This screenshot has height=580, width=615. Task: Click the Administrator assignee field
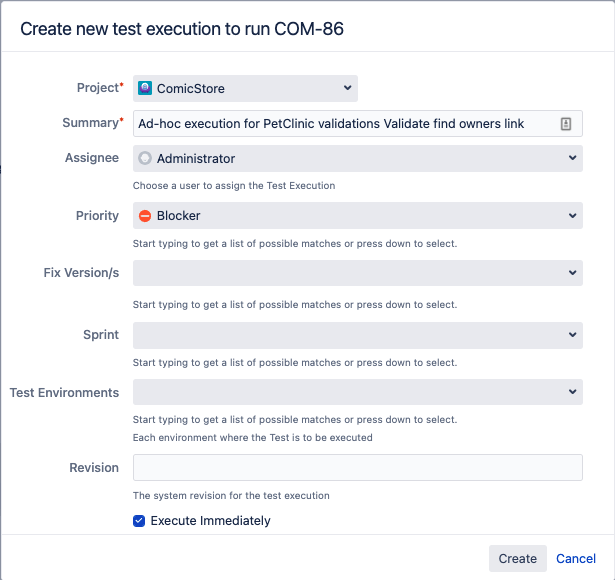pyautogui.click(x=358, y=158)
